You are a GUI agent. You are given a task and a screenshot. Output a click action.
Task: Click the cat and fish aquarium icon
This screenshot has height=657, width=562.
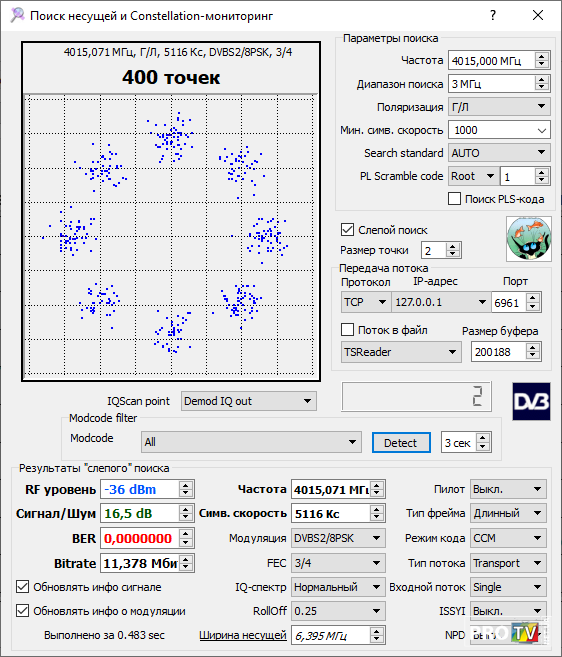tap(528, 239)
